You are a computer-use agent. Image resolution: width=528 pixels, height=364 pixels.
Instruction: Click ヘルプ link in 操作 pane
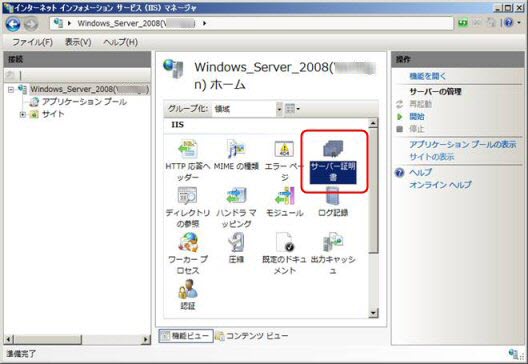click(421, 172)
